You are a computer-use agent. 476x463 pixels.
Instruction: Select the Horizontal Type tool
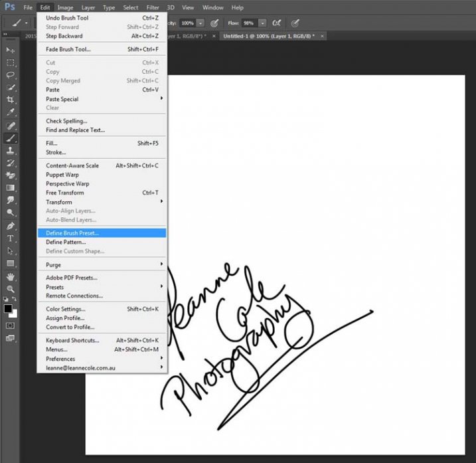[11, 238]
